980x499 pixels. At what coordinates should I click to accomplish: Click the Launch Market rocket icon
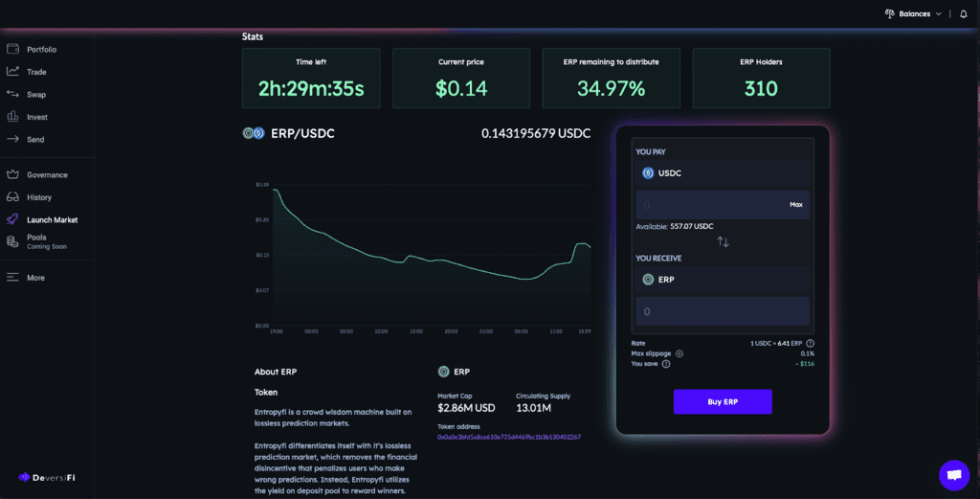(x=12, y=219)
